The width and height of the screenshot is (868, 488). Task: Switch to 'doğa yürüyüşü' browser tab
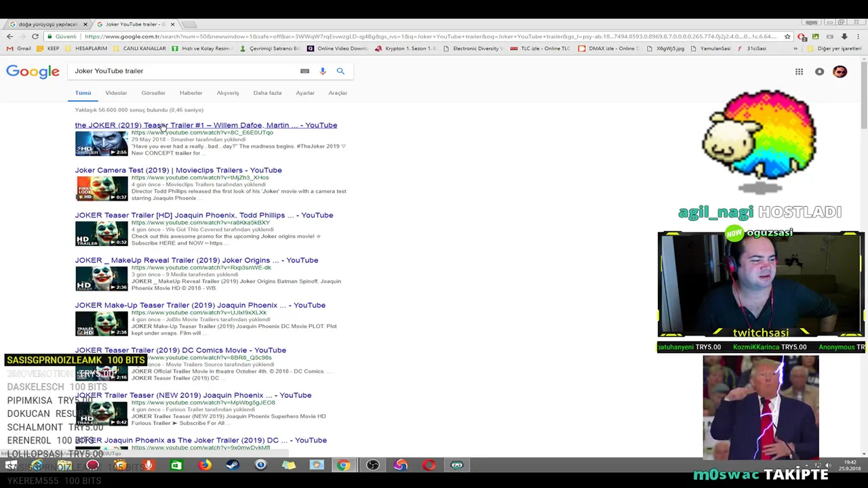[46, 24]
